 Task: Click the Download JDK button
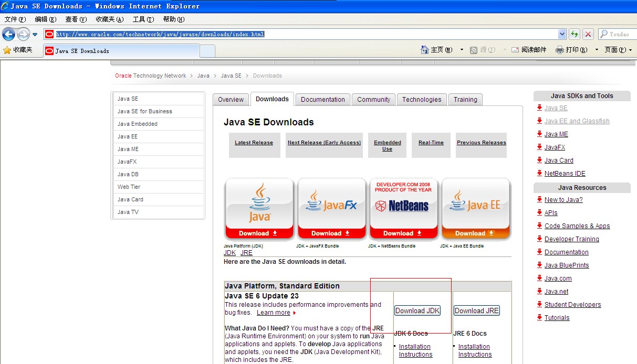point(417,311)
